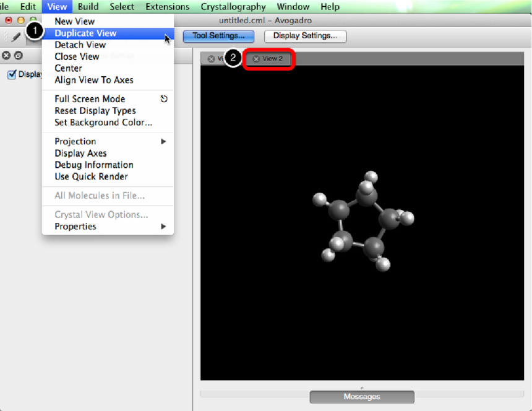Switch to the View 2 tab

(272, 59)
